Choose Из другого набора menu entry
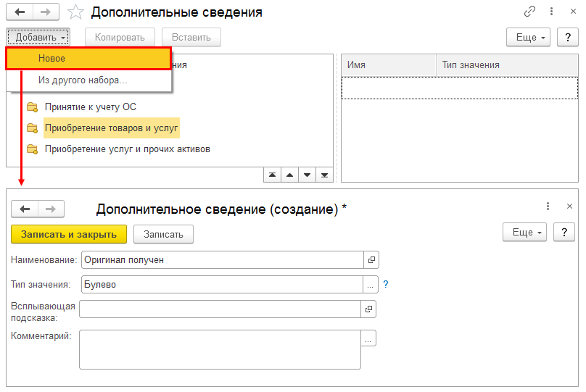The image size is (586, 392). click(x=83, y=80)
